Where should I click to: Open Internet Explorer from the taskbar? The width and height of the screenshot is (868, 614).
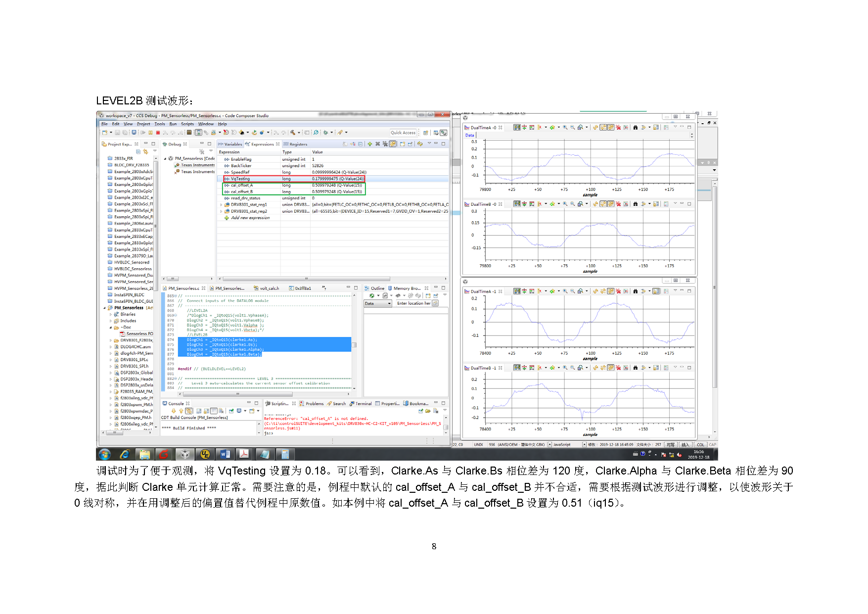click(x=125, y=454)
